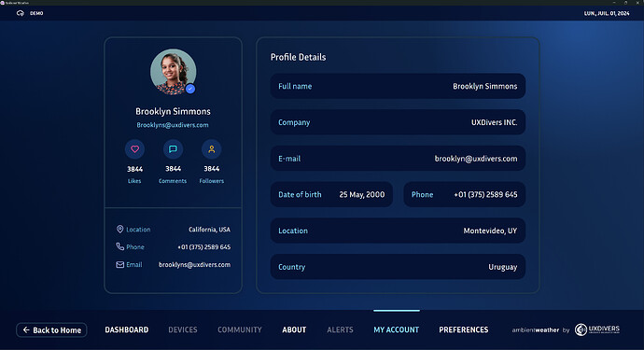Click the Country field Uruguay

pyautogui.click(x=398, y=267)
